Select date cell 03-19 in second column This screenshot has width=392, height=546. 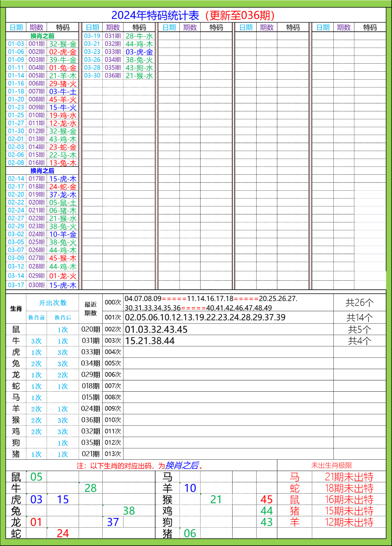coord(92,36)
